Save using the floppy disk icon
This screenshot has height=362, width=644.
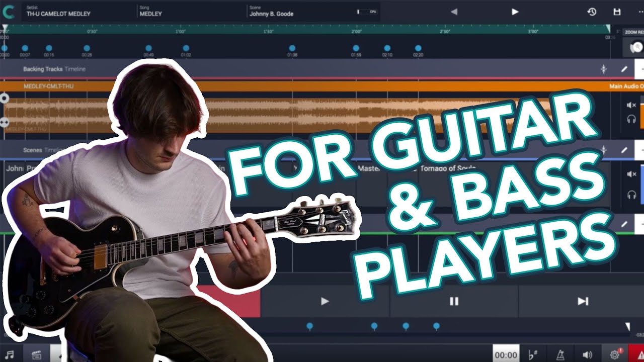coord(617,12)
